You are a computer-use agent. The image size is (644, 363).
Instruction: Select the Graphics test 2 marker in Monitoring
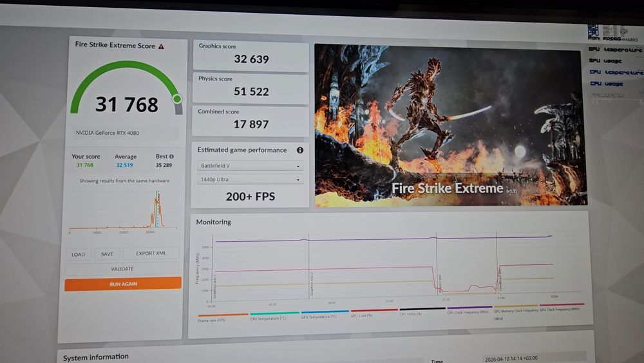click(x=311, y=284)
